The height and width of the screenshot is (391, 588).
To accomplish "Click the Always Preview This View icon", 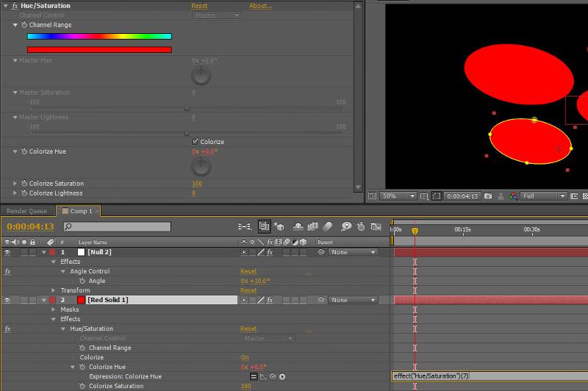I will pyautogui.click(x=372, y=196).
